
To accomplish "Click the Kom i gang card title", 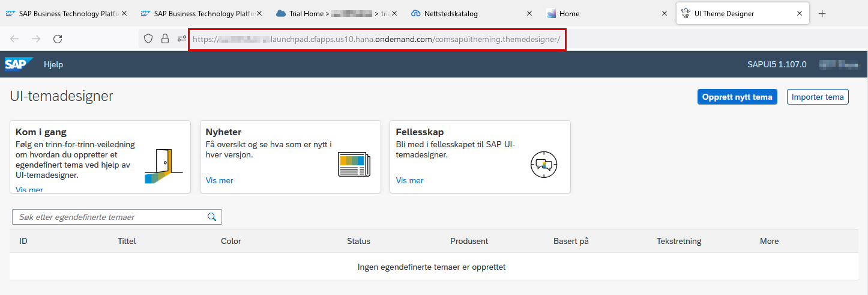I will 41,132.
